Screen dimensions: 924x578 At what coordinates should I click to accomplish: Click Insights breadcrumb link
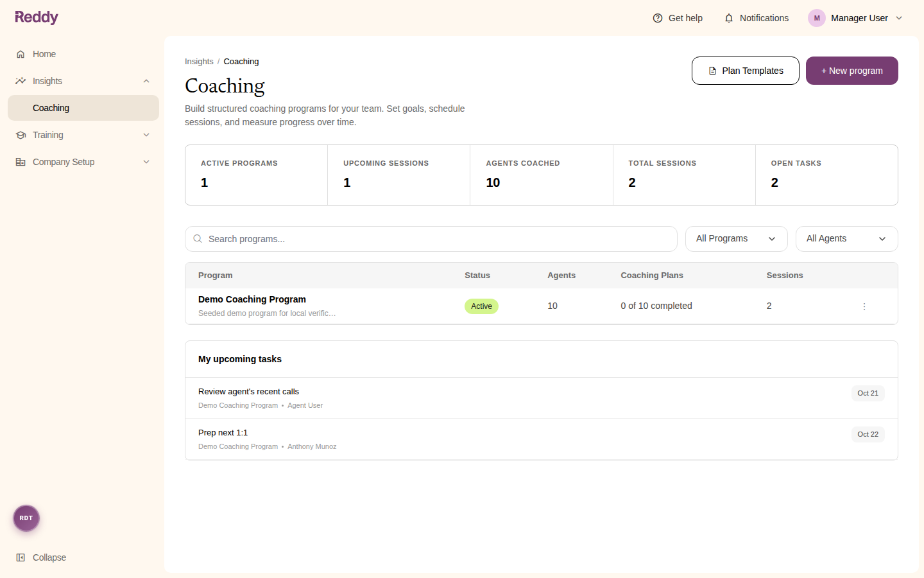pos(199,62)
